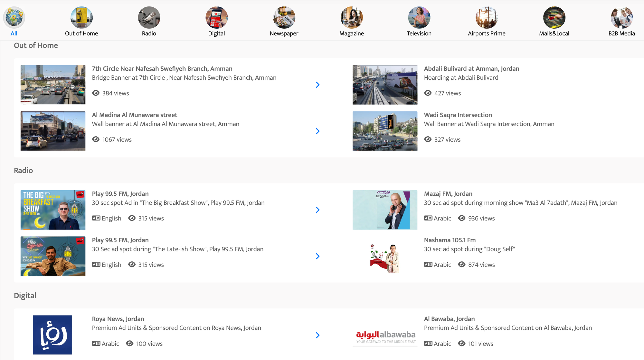Open the B2B Media category icon
Screen dimensions: 644x360
pos(621,17)
